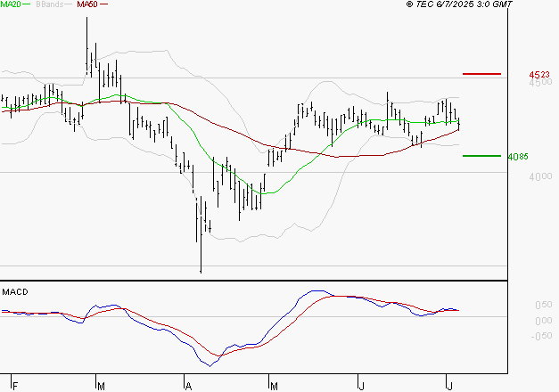Viewport: 559px width, 392px height.
Task: Click the MACD panel title
Action: tap(15, 291)
